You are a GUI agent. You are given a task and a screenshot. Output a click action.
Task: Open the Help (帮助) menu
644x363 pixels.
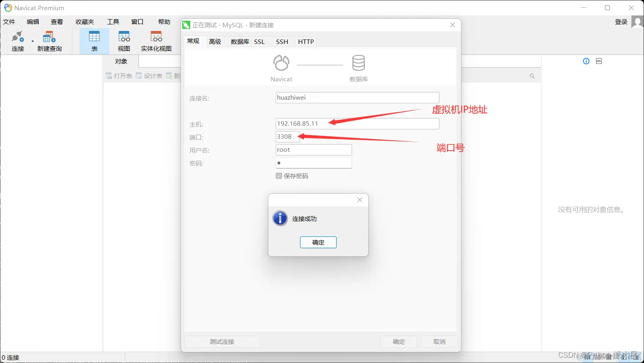pyautogui.click(x=164, y=22)
